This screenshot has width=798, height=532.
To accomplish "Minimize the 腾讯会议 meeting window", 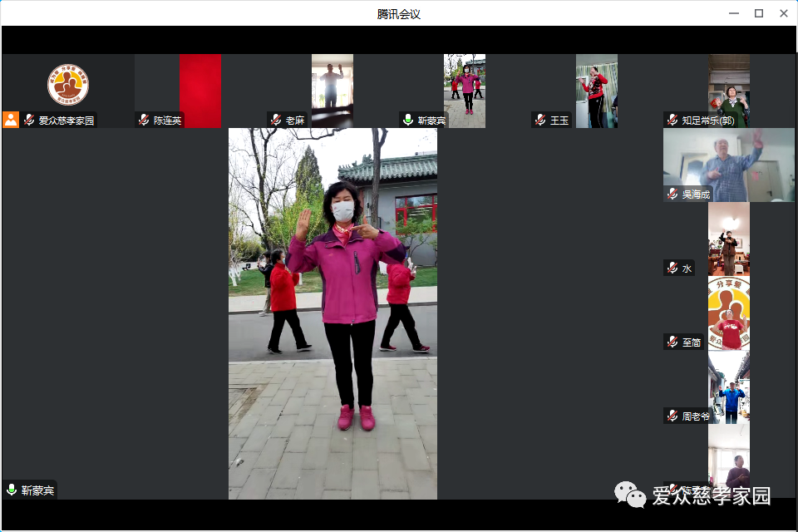I will click(733, 13).
